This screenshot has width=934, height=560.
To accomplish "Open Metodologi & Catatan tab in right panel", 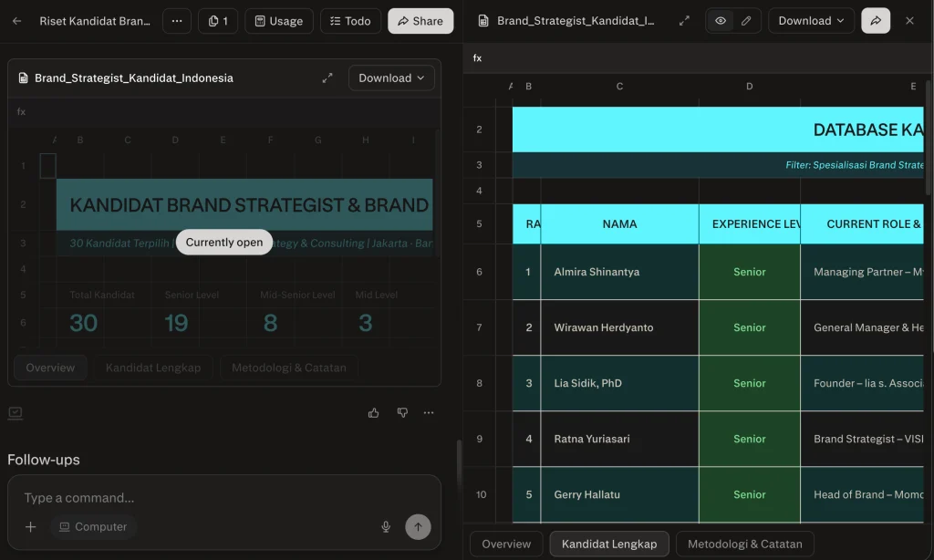I will 744,544.
